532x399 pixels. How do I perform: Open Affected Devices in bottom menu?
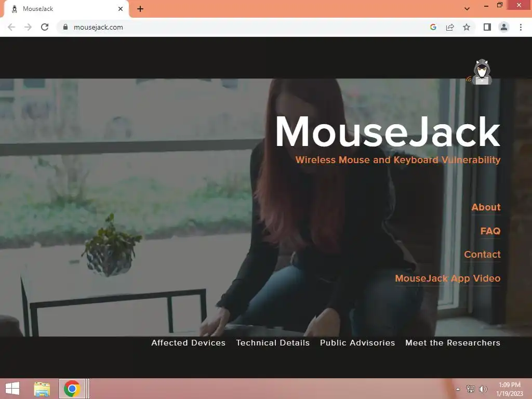point(188,343)
